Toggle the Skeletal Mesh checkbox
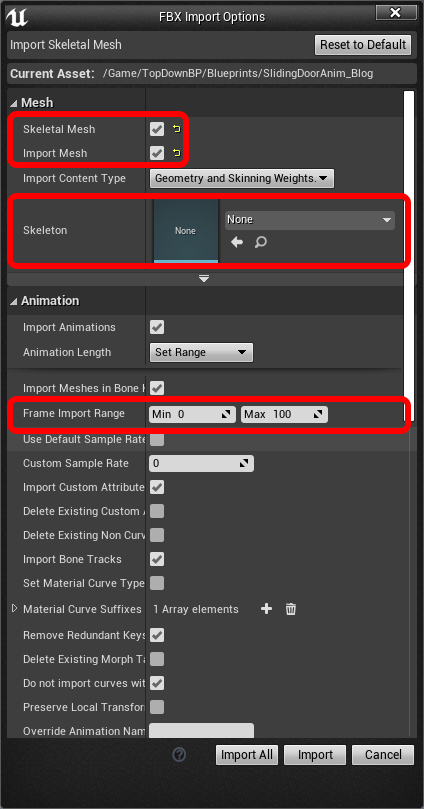Image resolution: width=424 pixels, height=809 pixels. (157, 130)
